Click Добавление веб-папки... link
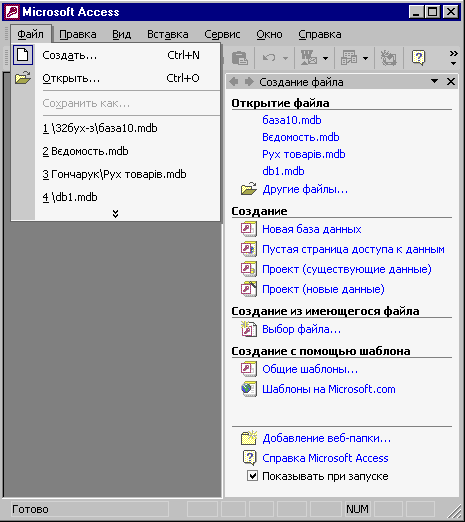The width and height of the screenshot is (465, 522). click(327, 438)
